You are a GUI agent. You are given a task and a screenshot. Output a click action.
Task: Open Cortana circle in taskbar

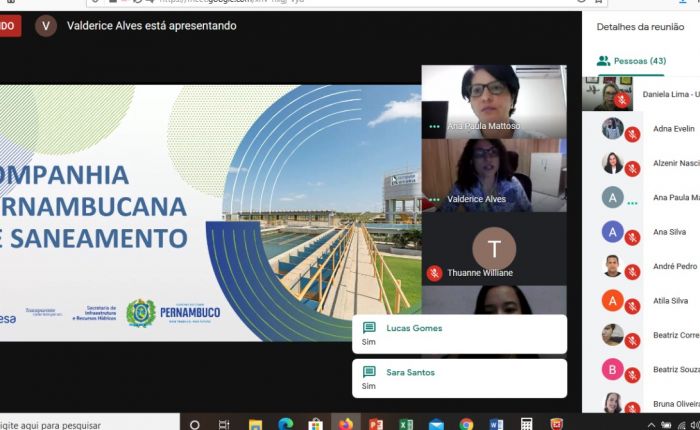(x=195, y=425)
